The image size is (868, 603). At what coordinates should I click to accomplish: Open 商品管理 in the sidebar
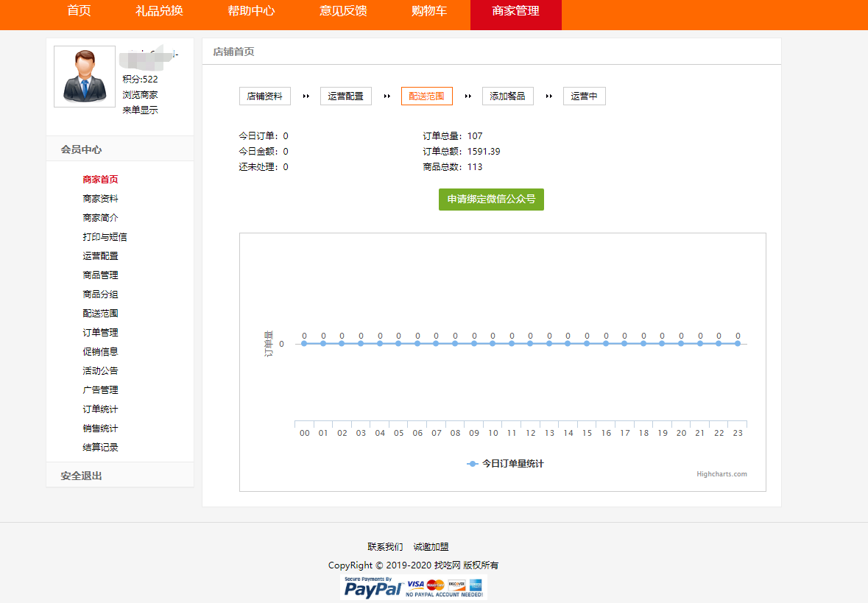click(100, 275)
